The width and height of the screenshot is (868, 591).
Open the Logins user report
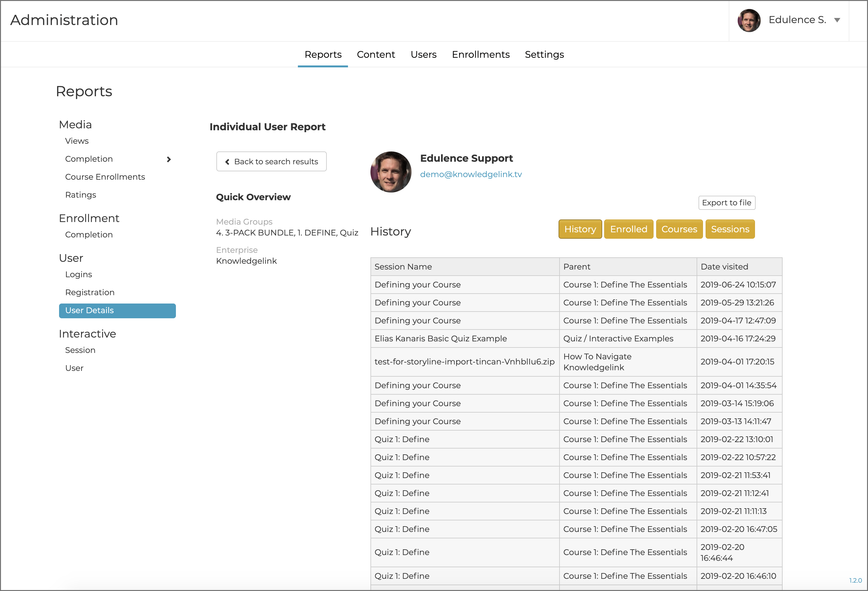click(78, 274)
